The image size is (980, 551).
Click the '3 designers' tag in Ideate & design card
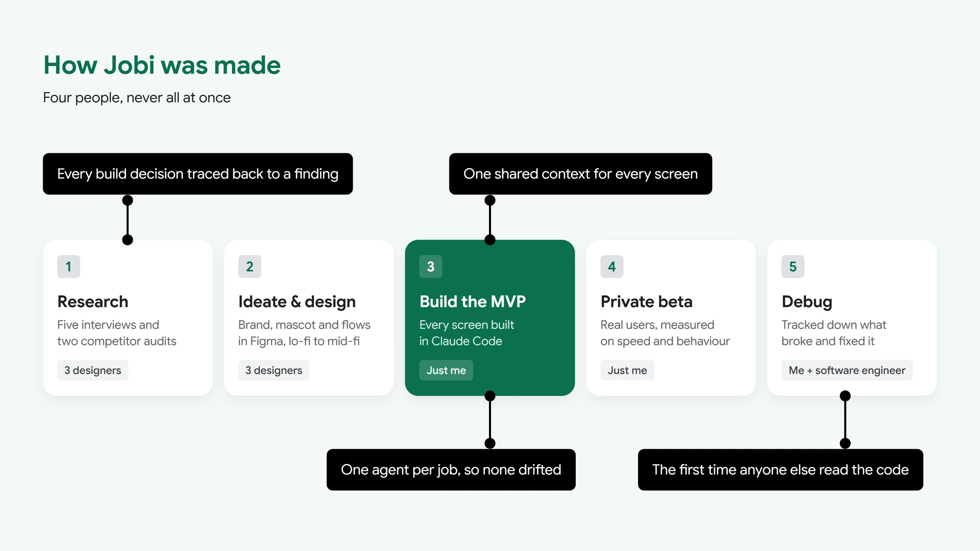click(x=274, y=370)
